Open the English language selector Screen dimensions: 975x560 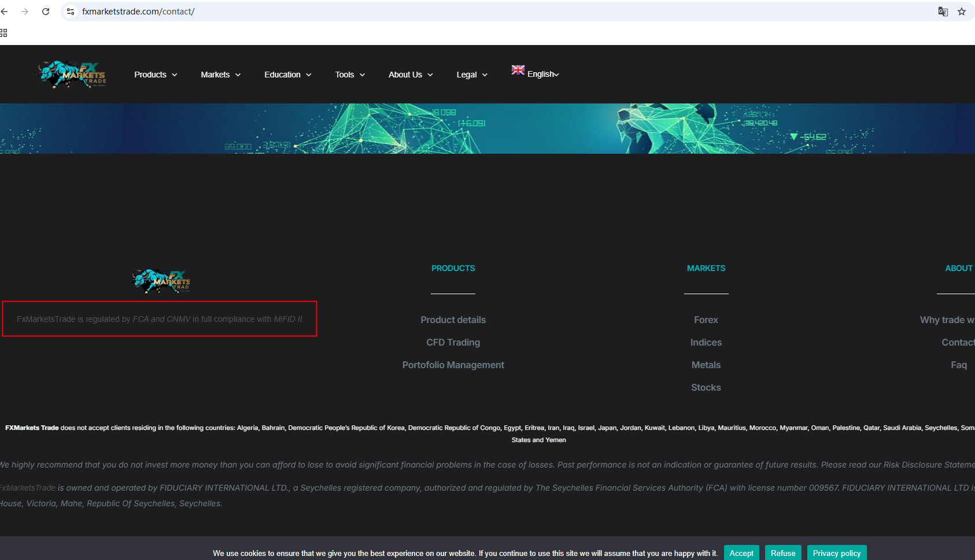point(535,74)
